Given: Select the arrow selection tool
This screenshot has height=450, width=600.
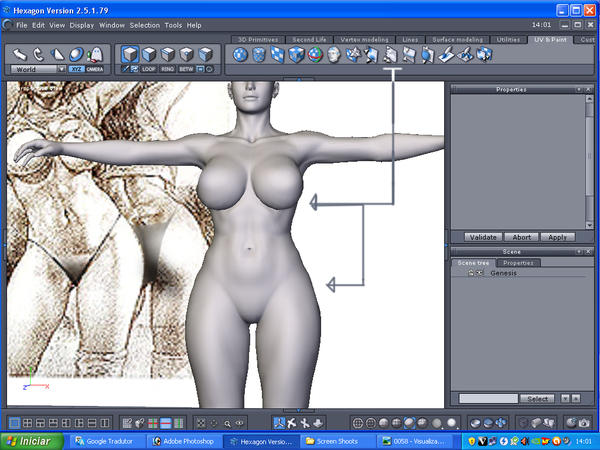Looking at the screenshot, I should coord(19,54).
